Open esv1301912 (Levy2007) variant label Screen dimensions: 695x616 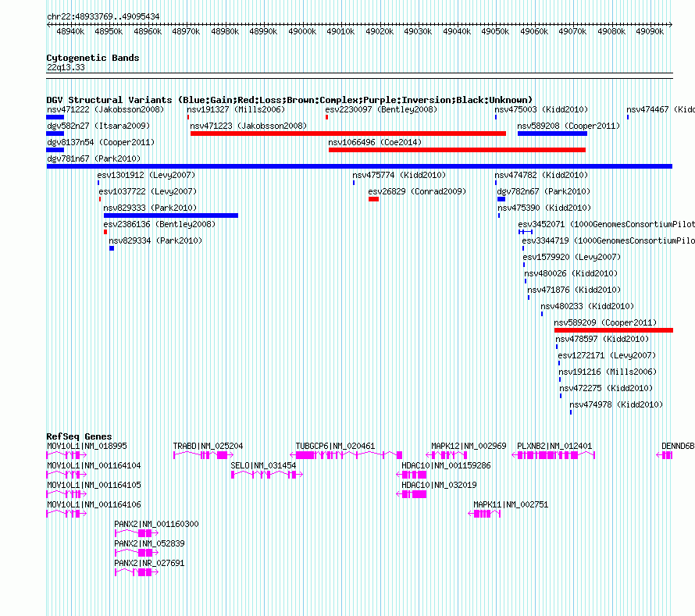tap(146, 175)
